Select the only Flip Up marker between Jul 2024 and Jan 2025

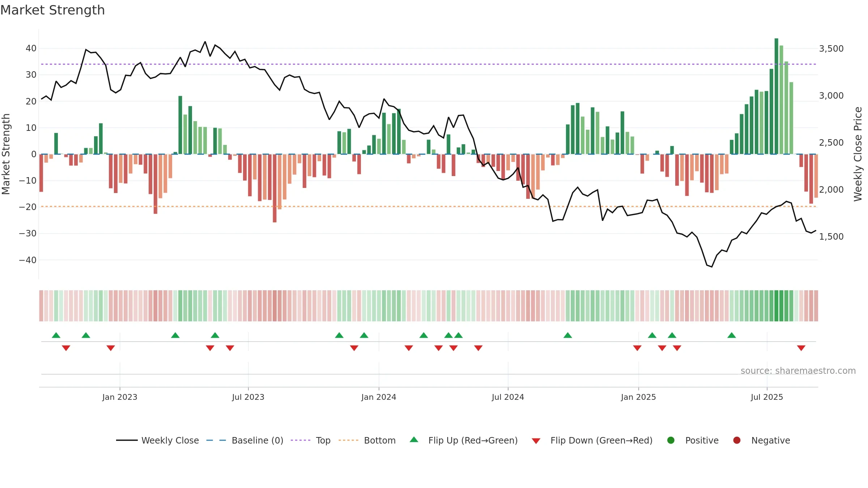pos(568,335)
